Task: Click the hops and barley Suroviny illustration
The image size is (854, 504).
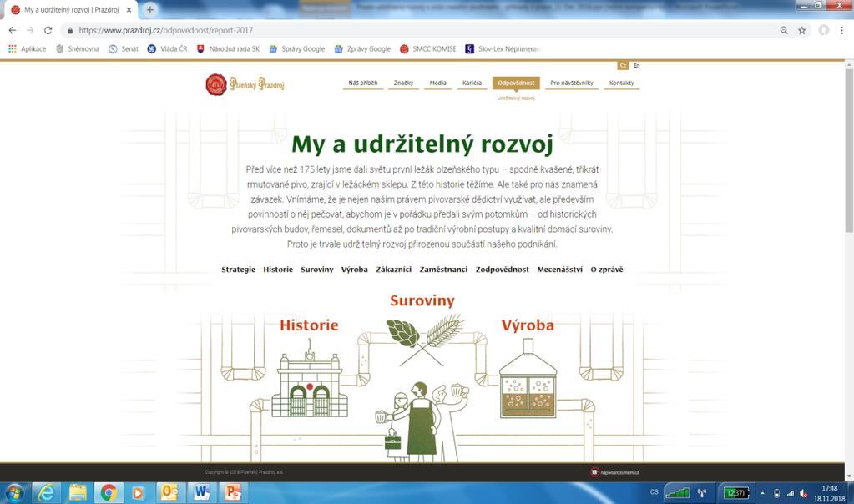Action: 425,339
